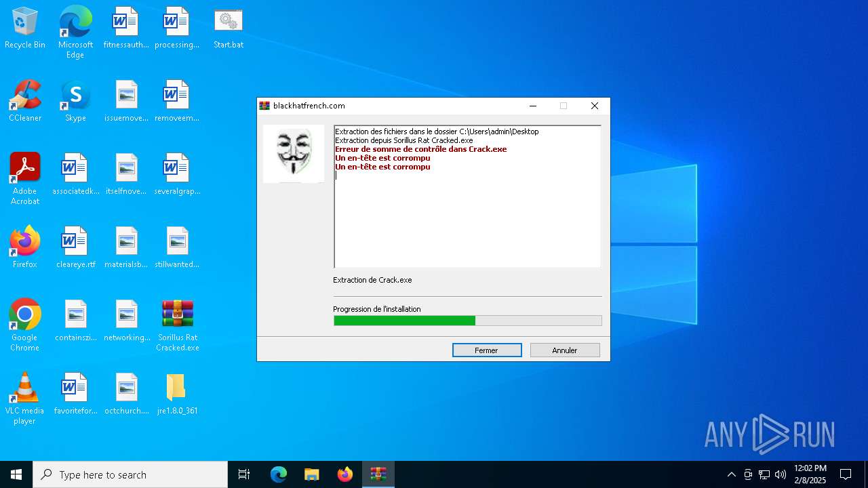
Task: Select the associatedk Word document icon
Action: point(75,175)
